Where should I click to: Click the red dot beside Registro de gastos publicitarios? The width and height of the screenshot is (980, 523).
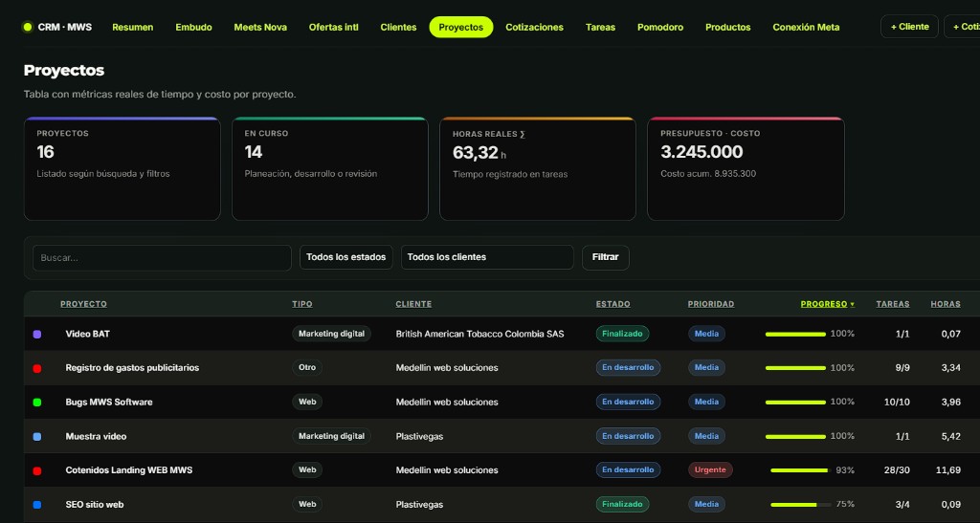37,369
